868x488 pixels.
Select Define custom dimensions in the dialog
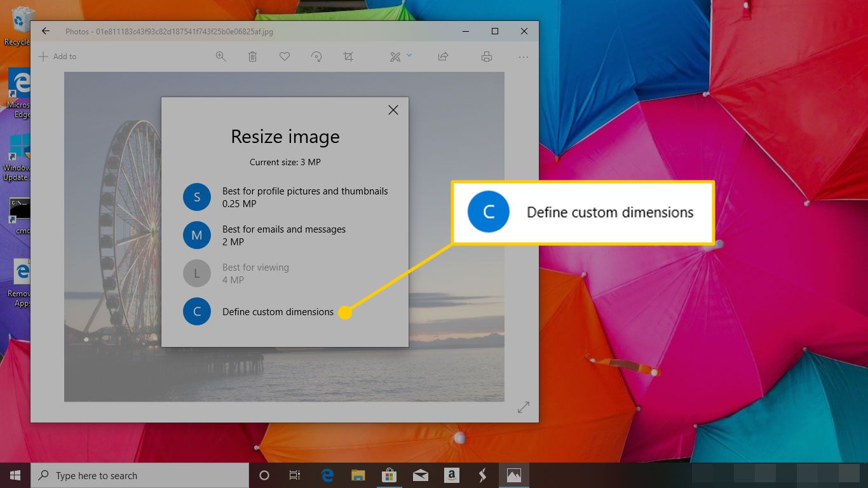tap(259, 311)
